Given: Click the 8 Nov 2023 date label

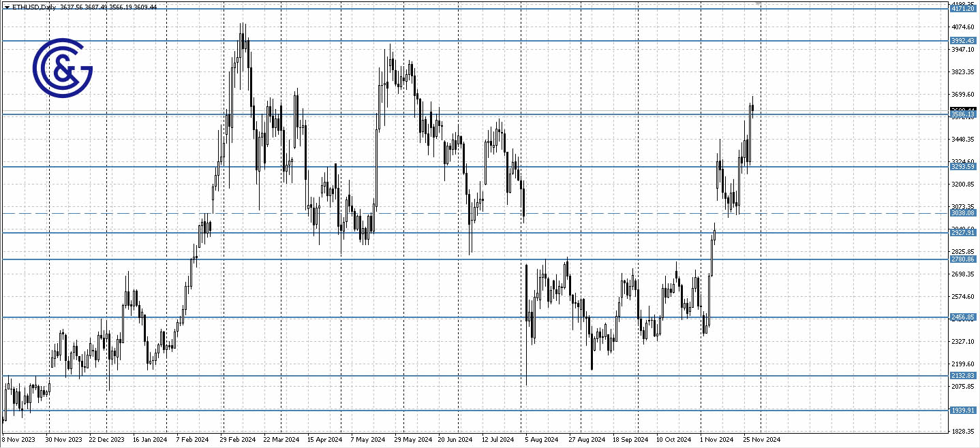Looking at the screenshot, I should click(18, 440).
